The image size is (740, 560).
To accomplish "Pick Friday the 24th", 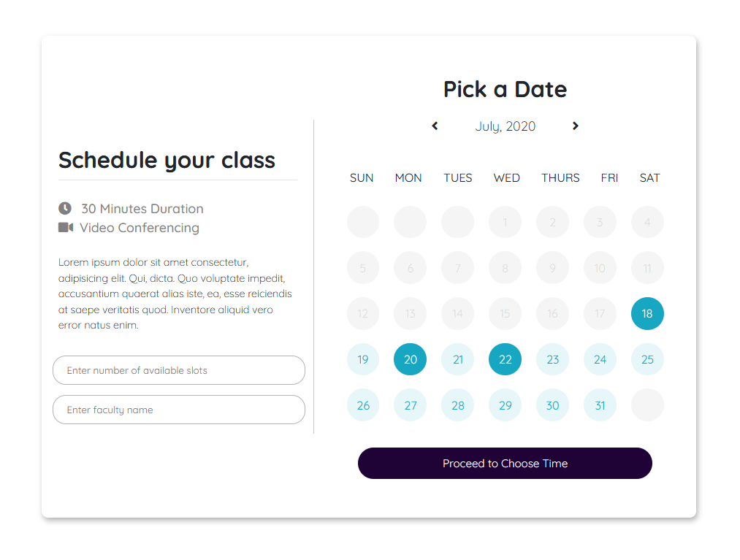I will 600,359.
